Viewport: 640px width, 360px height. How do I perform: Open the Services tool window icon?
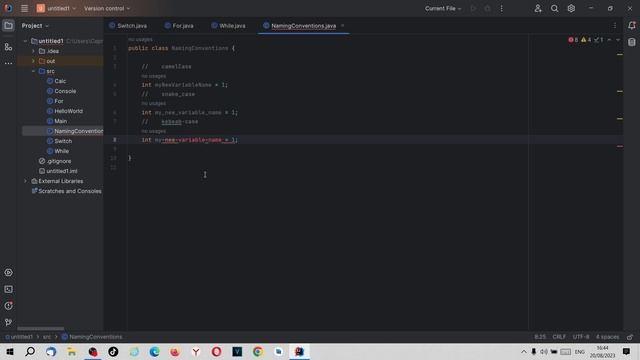[8, 273]
